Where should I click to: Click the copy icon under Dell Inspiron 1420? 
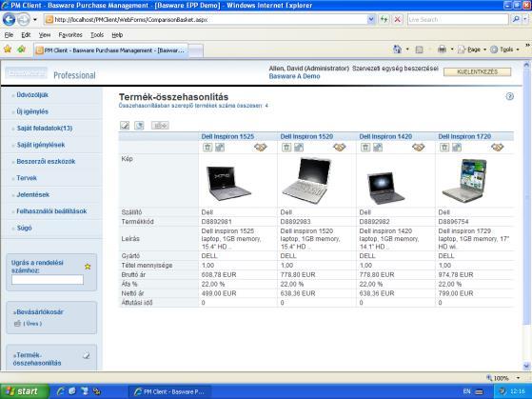pos(378,148)
